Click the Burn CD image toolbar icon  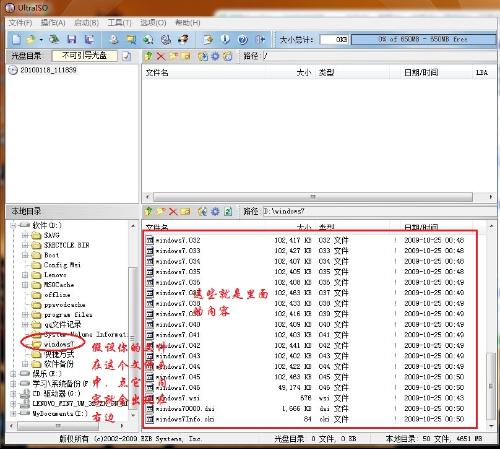click(x=183, y=40)
